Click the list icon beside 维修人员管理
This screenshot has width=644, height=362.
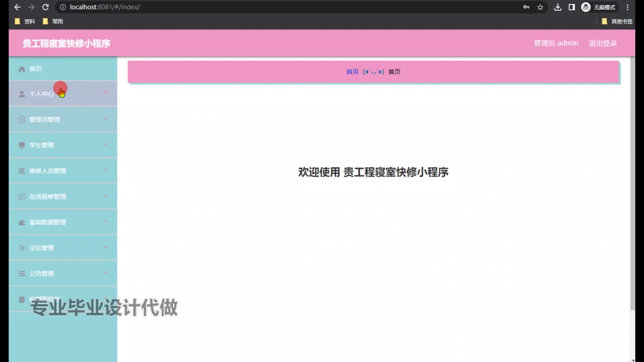(22, 171)
